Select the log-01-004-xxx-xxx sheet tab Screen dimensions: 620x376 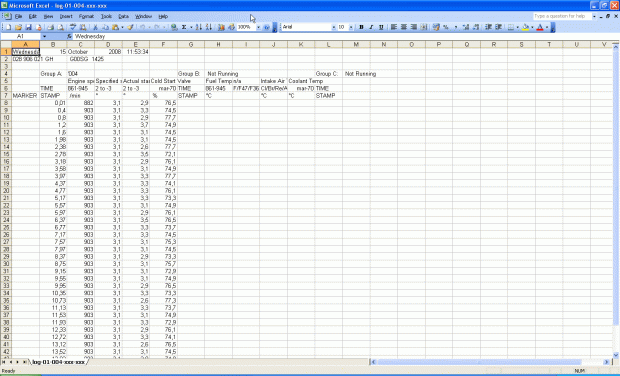[x=59, y=362]
